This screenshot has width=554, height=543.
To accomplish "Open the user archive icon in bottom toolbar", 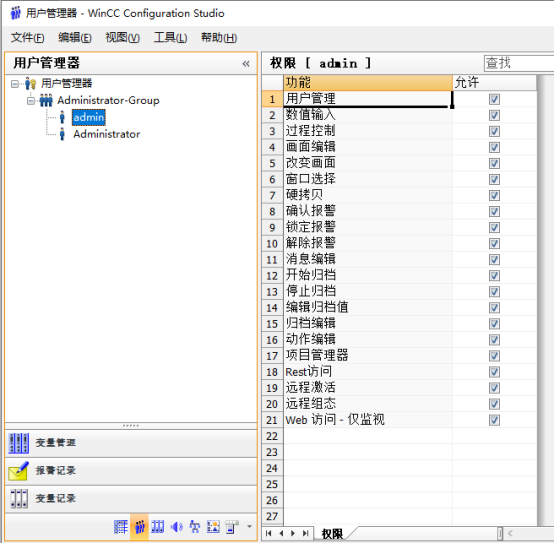I will click(158, 527).
